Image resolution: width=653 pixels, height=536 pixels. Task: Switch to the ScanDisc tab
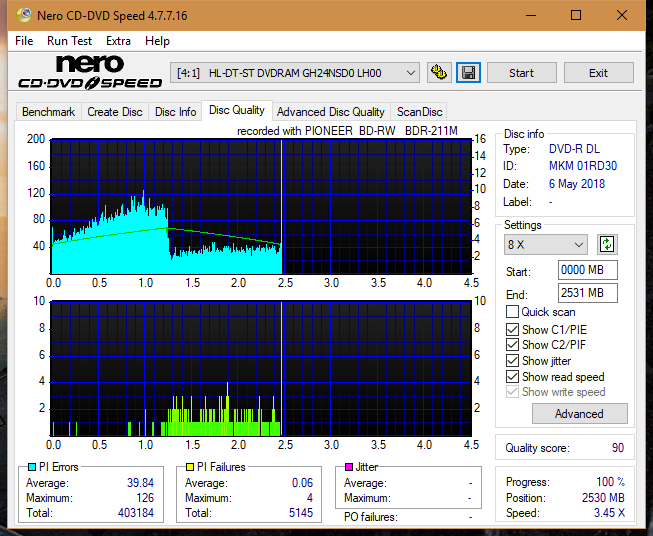point(419,112)
